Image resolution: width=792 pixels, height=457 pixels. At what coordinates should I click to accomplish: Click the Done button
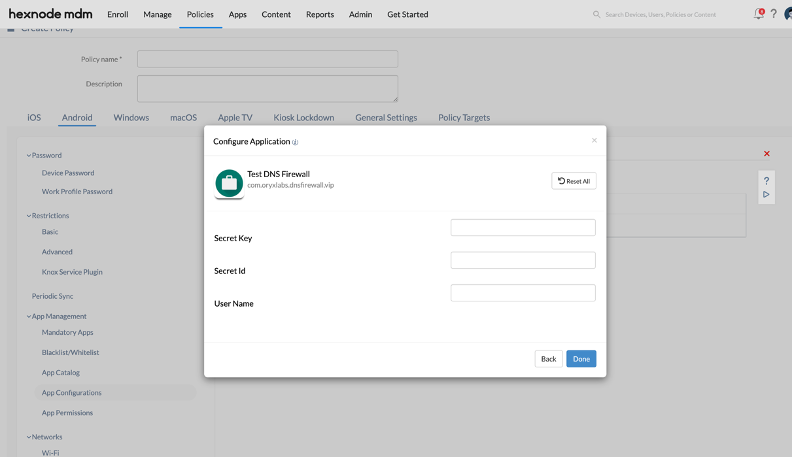tap(581, 358)
